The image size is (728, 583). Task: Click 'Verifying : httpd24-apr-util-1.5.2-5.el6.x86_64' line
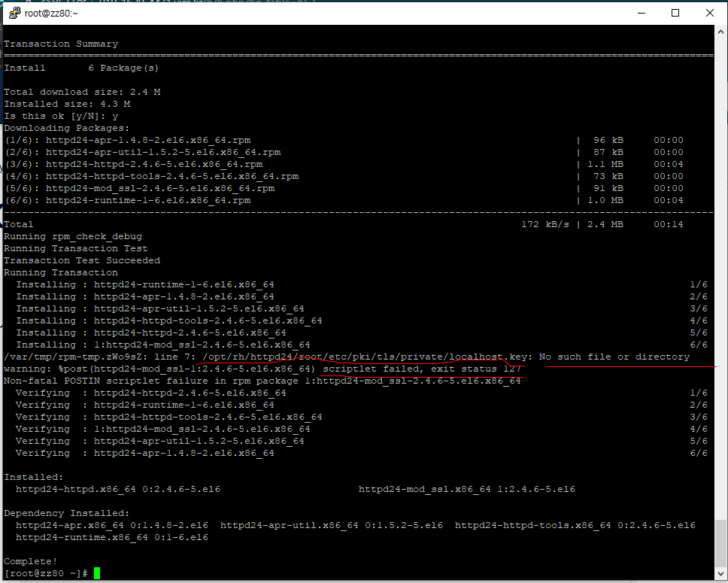362,442
